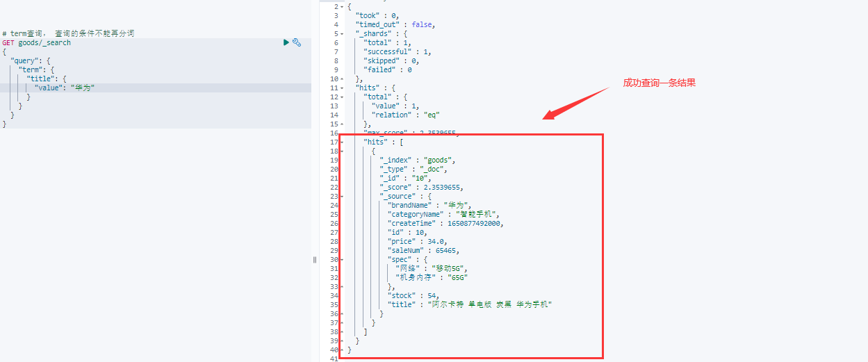Click the "successful" : 1 line
Viewport: 868px width, 362px height.
pos(398,51)
